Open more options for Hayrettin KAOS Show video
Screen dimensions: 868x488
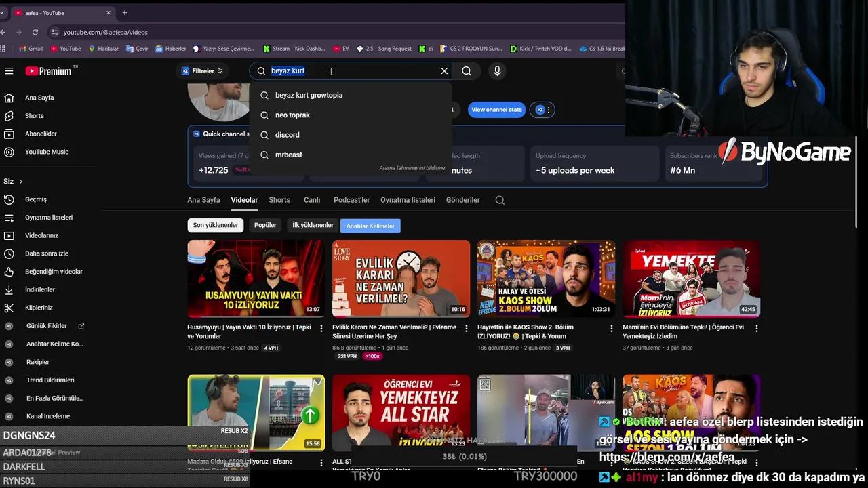[611, 329]
